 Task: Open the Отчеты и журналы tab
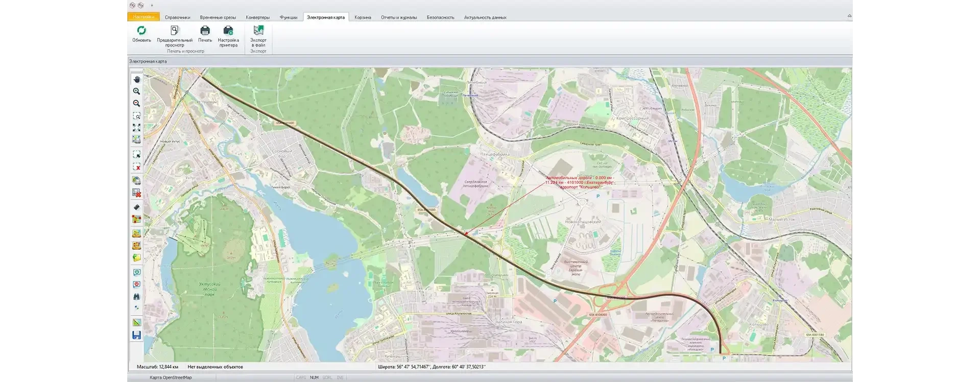tap(399, 17)
